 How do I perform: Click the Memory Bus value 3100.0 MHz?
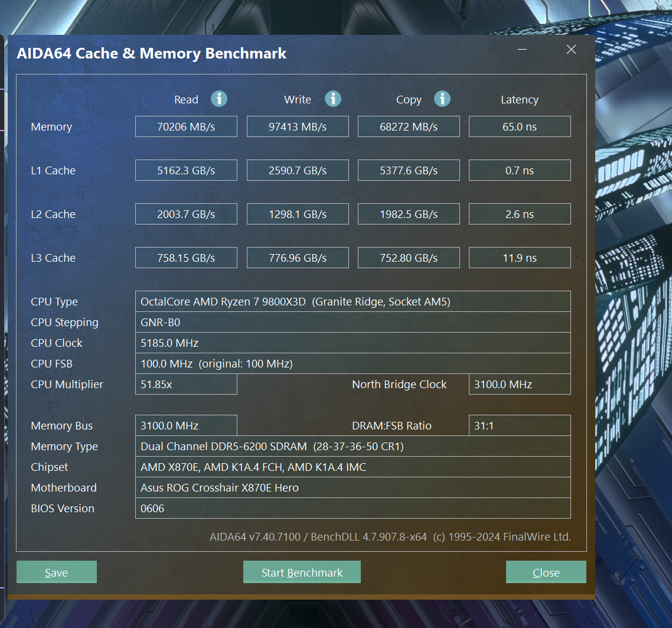pos(186,425)
